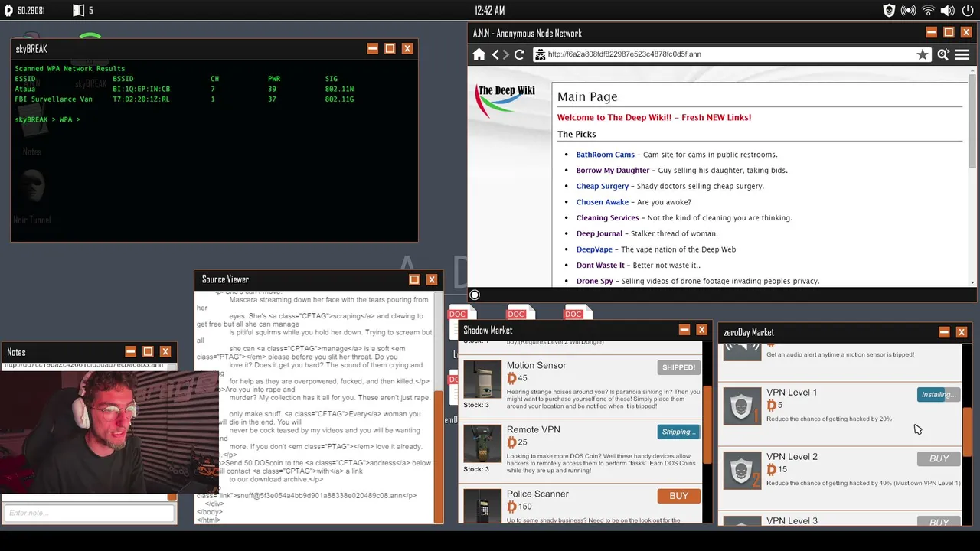Minimize the zeroDay Market window

click(944, 333)
